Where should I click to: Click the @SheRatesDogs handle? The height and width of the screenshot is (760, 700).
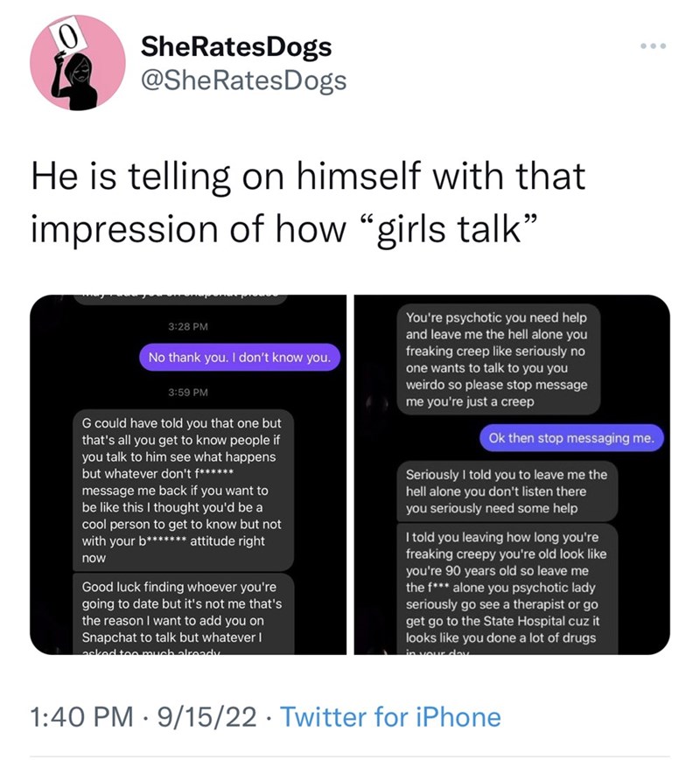pyautogui.click(x=243, y=80)
